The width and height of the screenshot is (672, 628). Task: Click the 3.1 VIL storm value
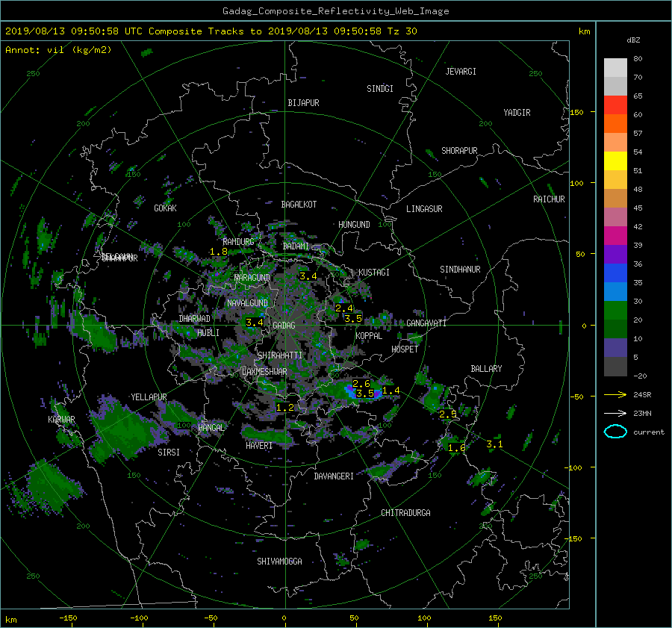point(494,445)
